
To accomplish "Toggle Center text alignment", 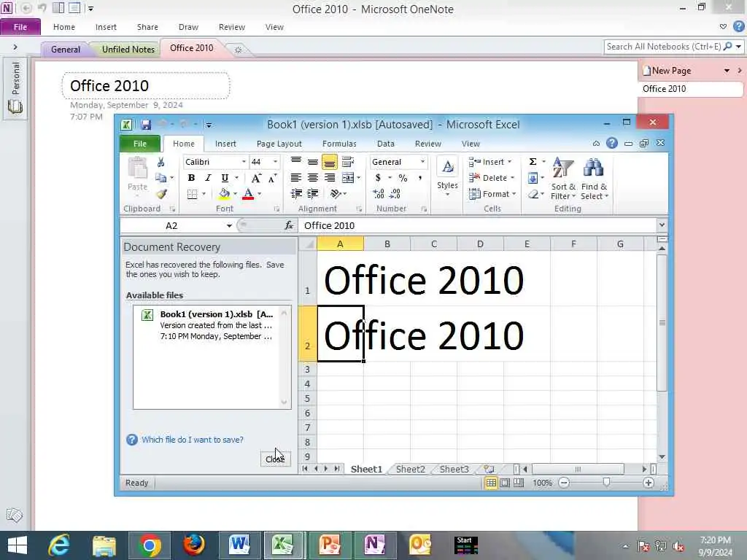I will [x=312, y=178].
